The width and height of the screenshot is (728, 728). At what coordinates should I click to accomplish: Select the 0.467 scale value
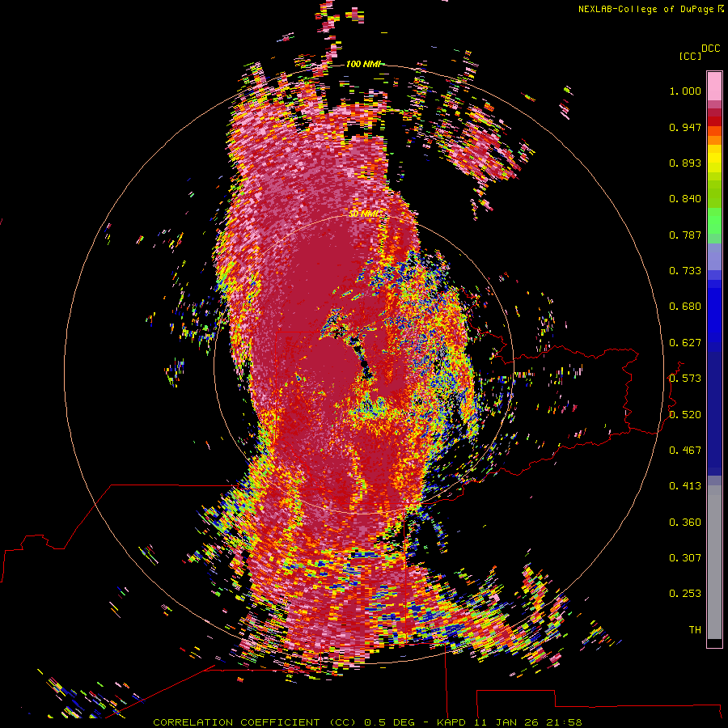(x=685, y=451)
